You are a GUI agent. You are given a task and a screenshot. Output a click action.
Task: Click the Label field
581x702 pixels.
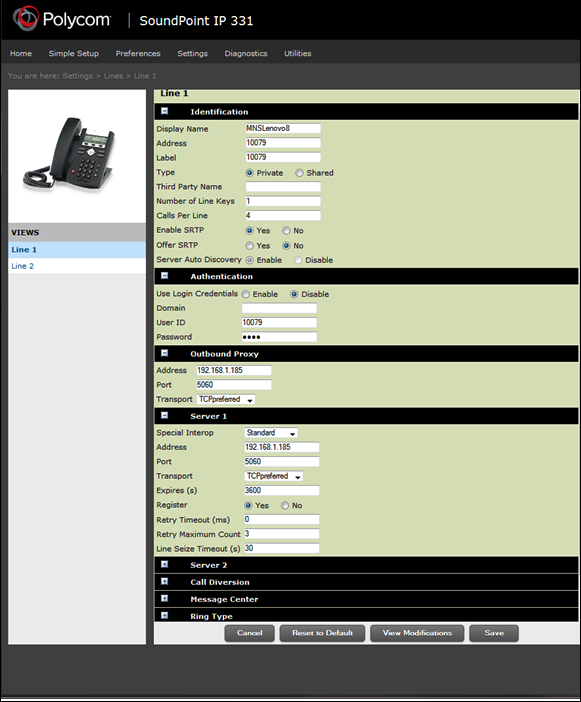pyautogui.click(x=283, y=157)
